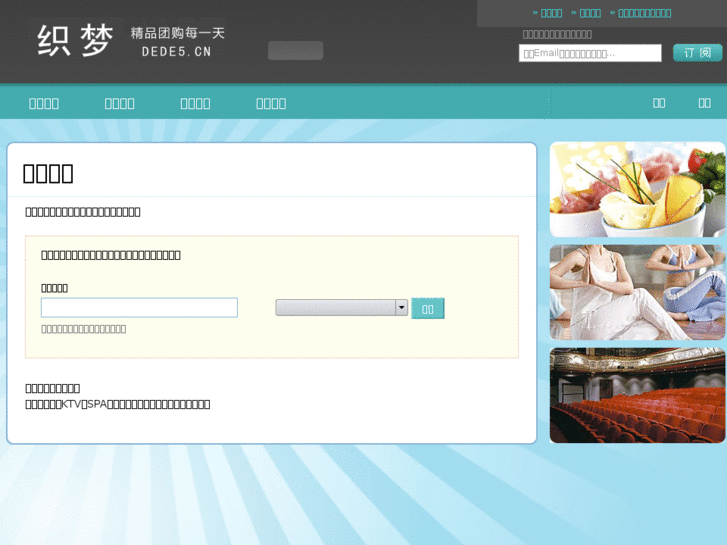Click the teal submit button beside the dropdown
727x545 pixels.
pos(427,308)
